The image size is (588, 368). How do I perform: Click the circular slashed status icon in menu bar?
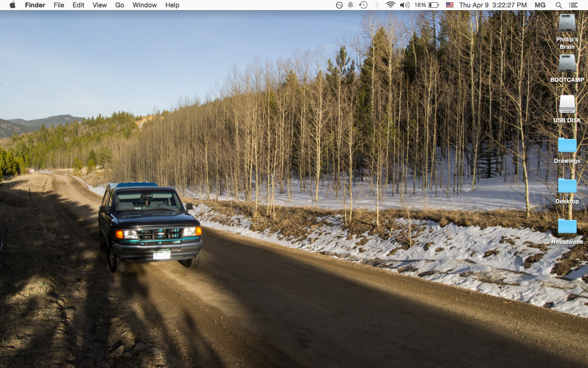point(339,5)
